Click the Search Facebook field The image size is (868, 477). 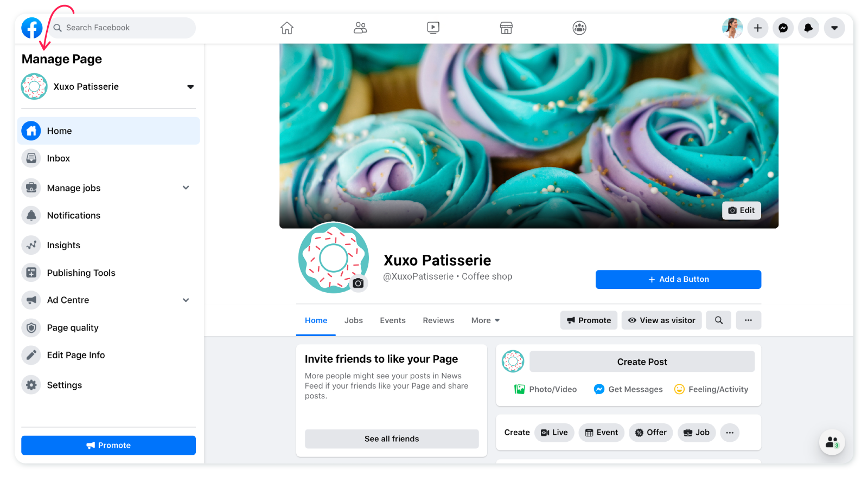click(x=122, y=28)
